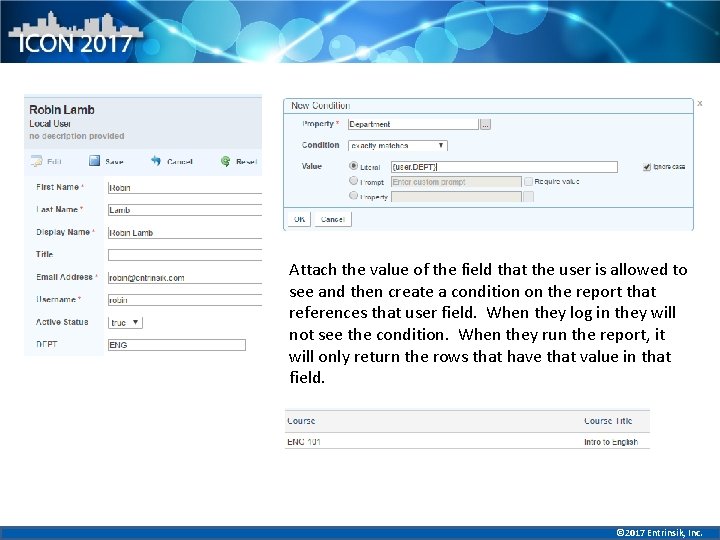The width and height of the screenshot is (720, 540).
Task: Click the Save toolbar label
Action: click(x=114, y=162)
